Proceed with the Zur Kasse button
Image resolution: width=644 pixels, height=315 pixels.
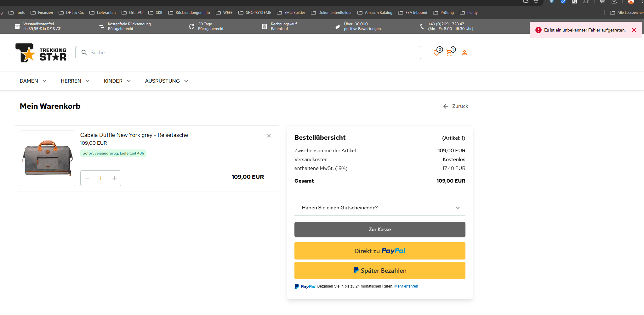379,230
